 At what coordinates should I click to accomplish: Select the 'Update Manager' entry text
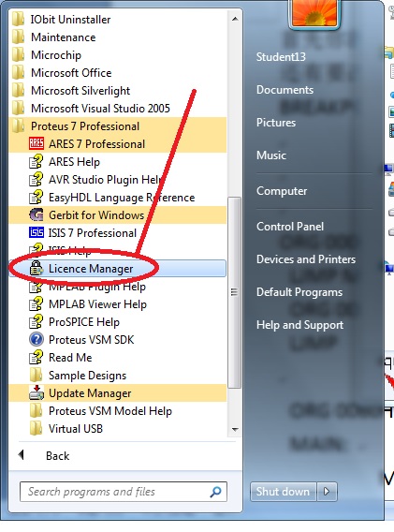pos(90,392)
